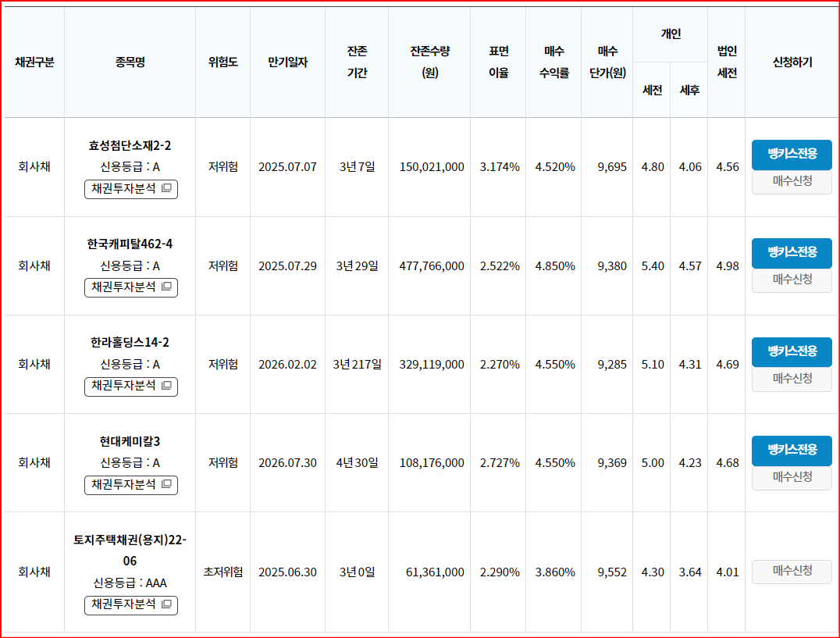The width and height of the screenshot is (840, 638).
Task: Open 채권투자분석 for 효성첨단소재2-2
Action: click(x=130, y=189)
